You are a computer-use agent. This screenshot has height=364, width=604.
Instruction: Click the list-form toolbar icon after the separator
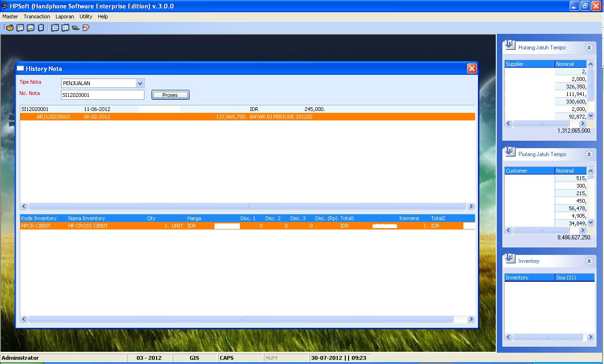[x=55, y=28]
